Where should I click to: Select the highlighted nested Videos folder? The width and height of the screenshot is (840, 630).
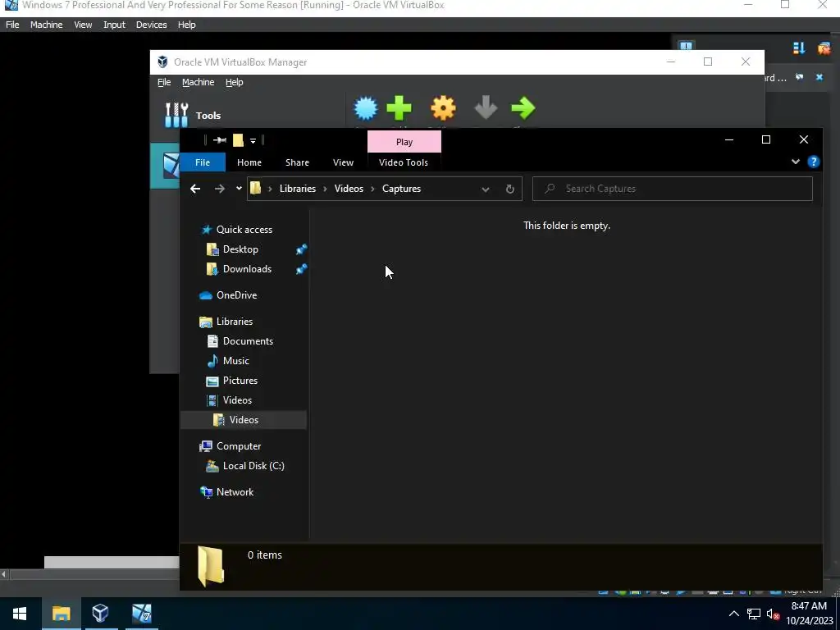(x=244, y=420)
